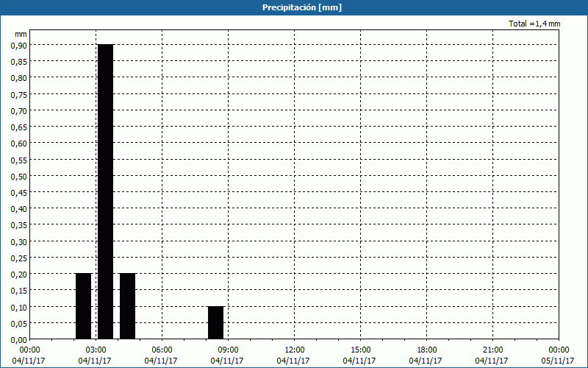This screenshot has height=368, width=588.
Task: Click the 21:00 time label
Action: [x=492, y=350]
